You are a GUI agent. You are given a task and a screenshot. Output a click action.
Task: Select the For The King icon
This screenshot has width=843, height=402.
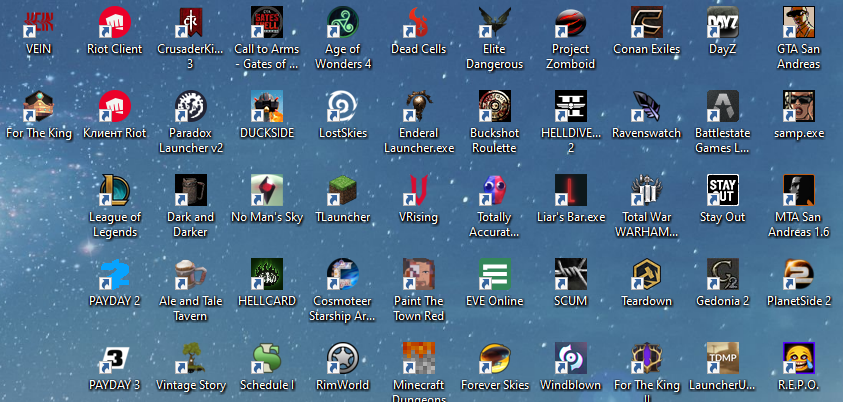(x=39, y=106)
